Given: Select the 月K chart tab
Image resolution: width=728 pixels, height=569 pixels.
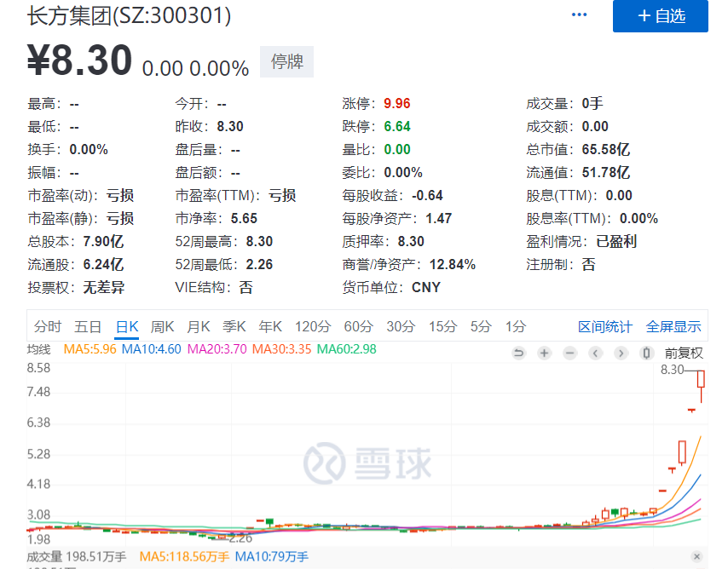Looking at the screenshot, I should tap(199, 327).
